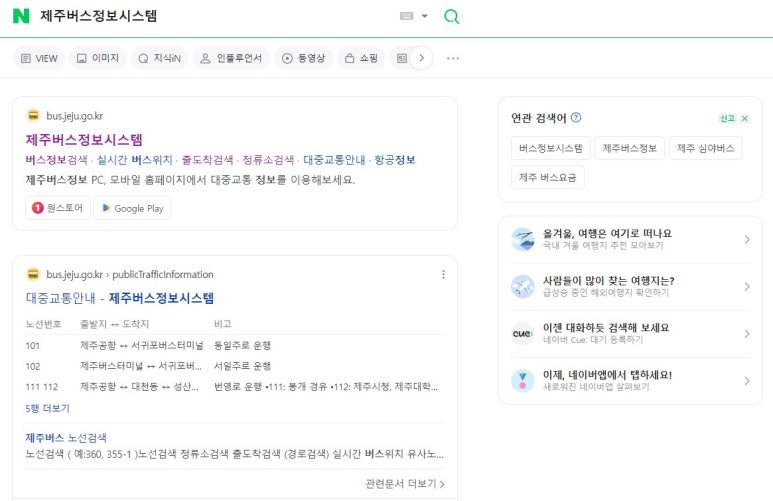773x501 pixels.
Task: Click route 111 112 row
Action: click(235, 387)
